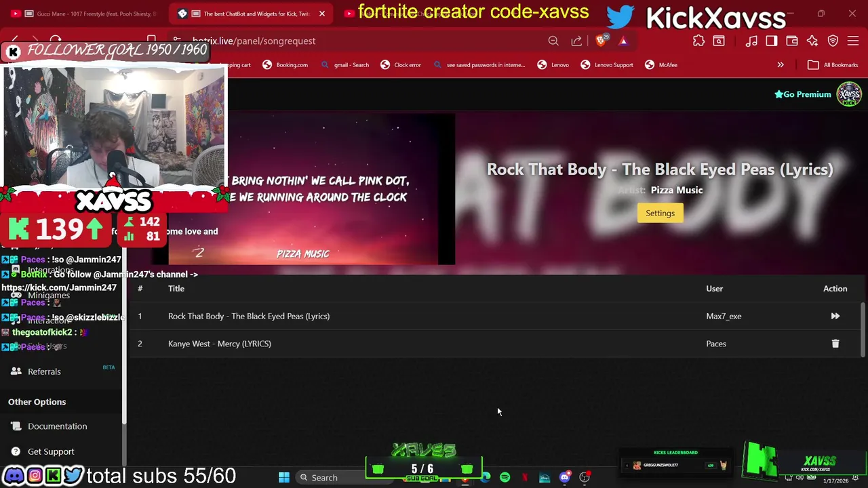Click the Pizza Music artist name
This screenshot has width=868, height=488.
tap(677, 190)
